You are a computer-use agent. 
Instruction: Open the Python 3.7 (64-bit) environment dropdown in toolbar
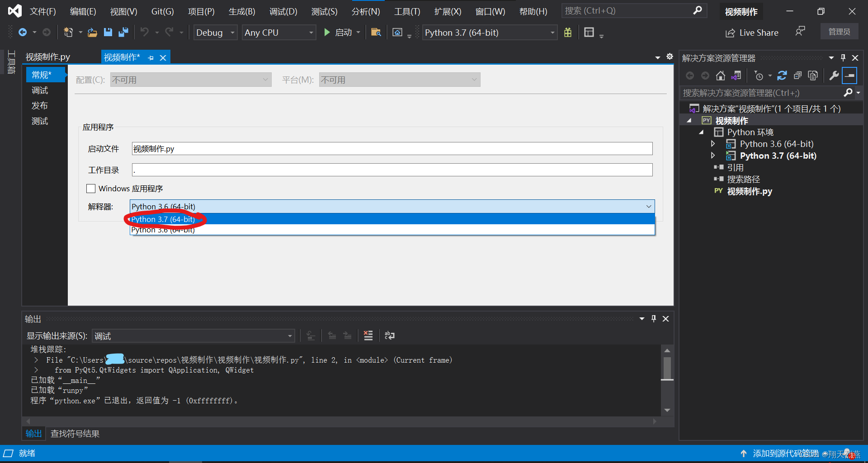click(x=490, y=32)
